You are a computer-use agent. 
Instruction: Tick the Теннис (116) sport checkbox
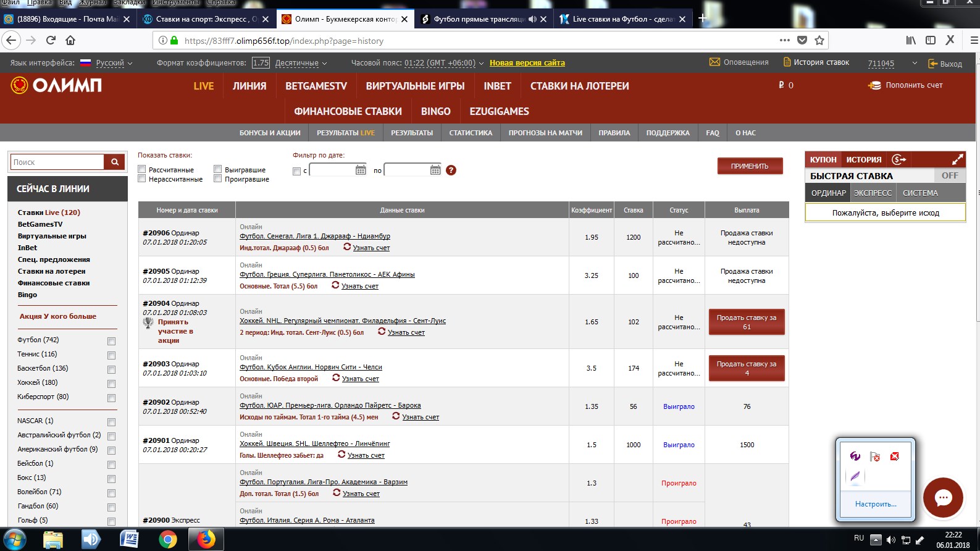pos(111,355)
